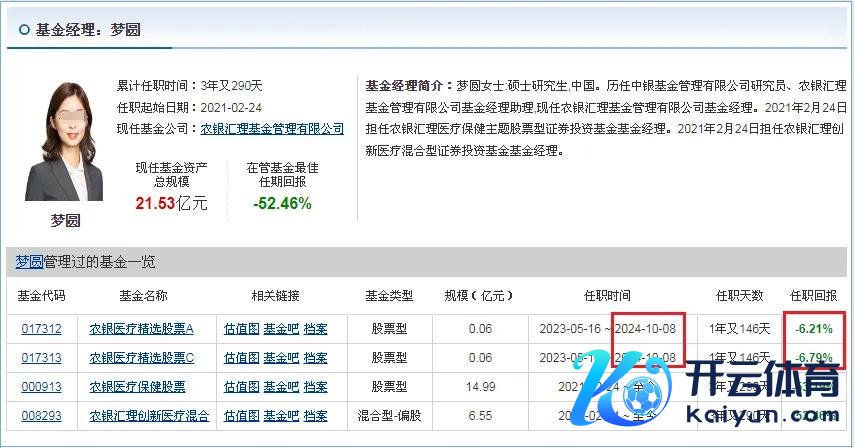The image size is (855, 448).
Task: Open the 农银医疗精选股票C fund page
Action: point(142,357)
